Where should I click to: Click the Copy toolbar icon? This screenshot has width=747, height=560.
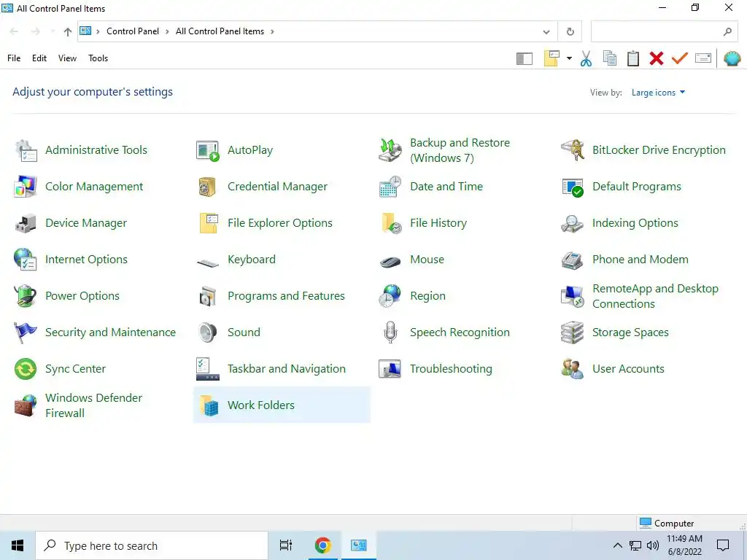point(609,58)
